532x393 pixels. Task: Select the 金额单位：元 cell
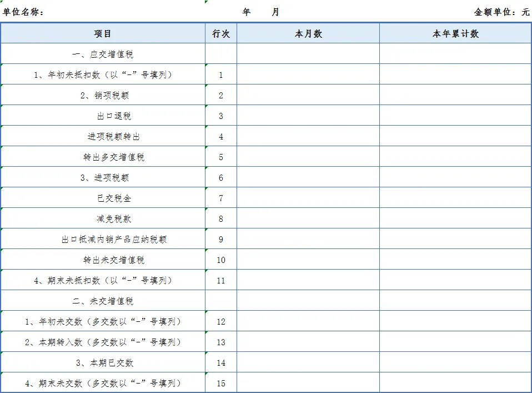(x=501, y=12)
